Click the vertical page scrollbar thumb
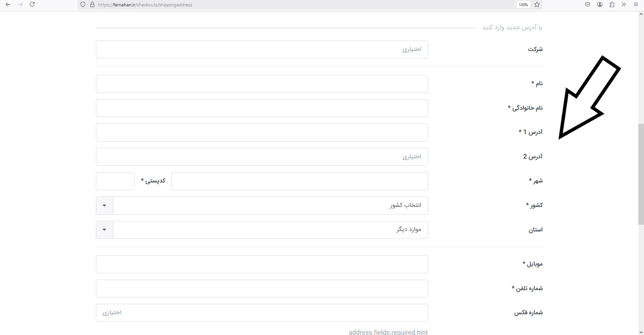 point(641,174)
